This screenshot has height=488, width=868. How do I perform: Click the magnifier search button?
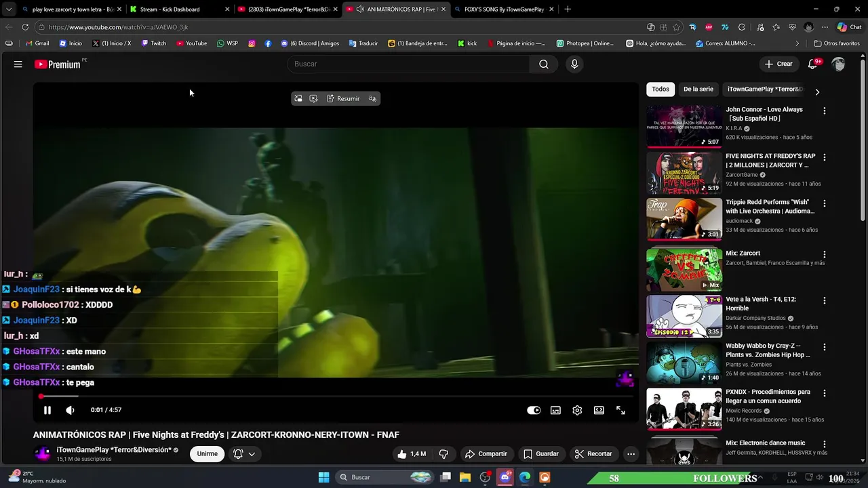[x=544, y=64]
